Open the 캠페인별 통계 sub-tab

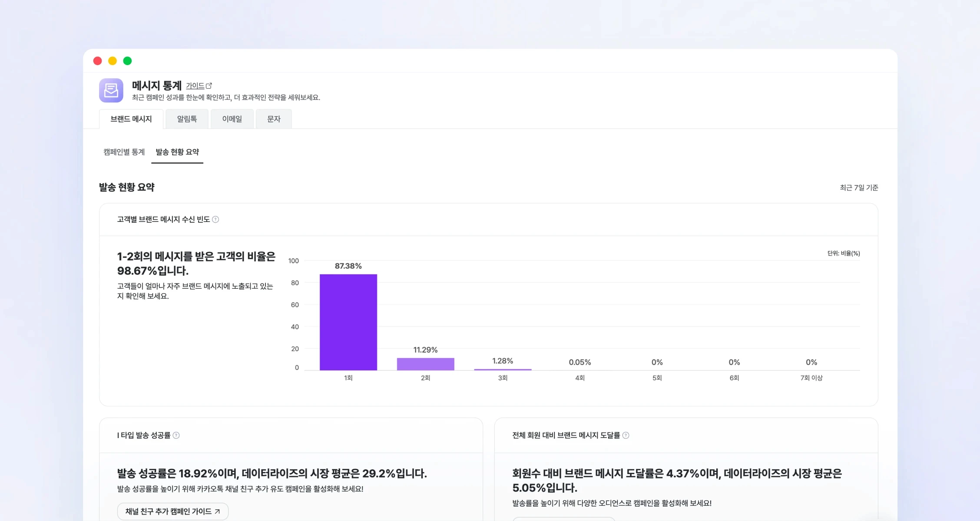124,152
